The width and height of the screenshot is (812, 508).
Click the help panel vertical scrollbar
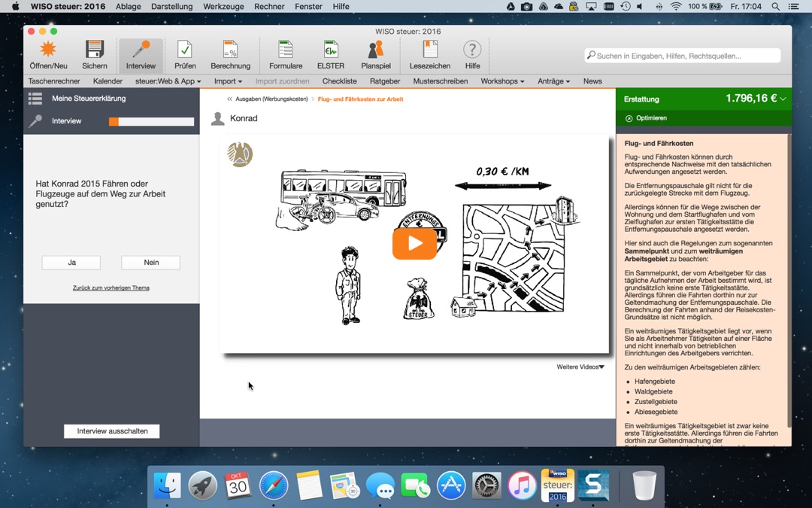pyautogui.click(x=789, y=280)
